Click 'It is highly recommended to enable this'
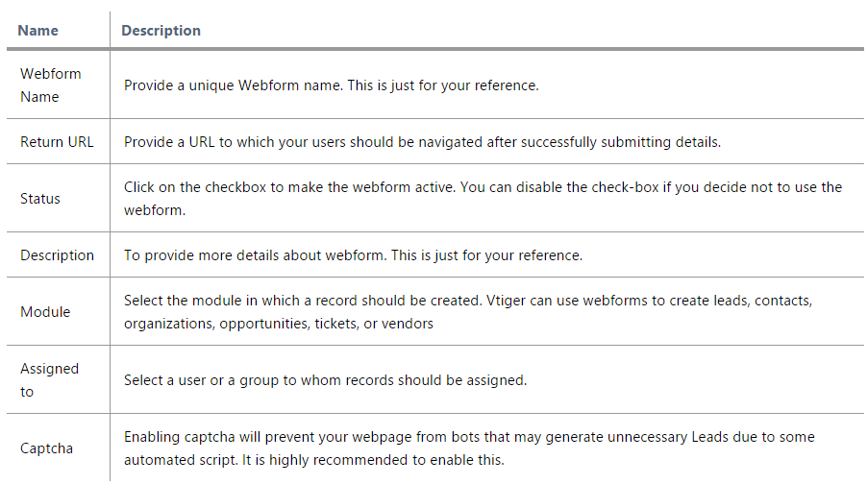 coord(373,460)
